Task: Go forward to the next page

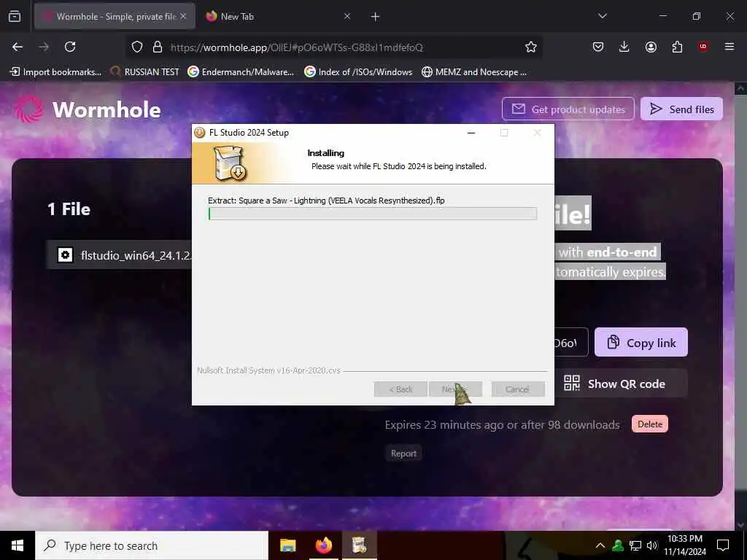Action: [44, 47]
